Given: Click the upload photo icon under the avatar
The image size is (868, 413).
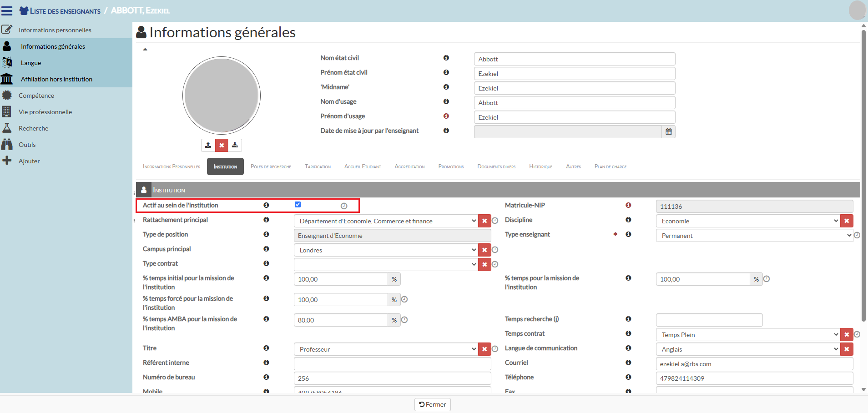Looking at the screenshot, I should click(x=208, y=145).
